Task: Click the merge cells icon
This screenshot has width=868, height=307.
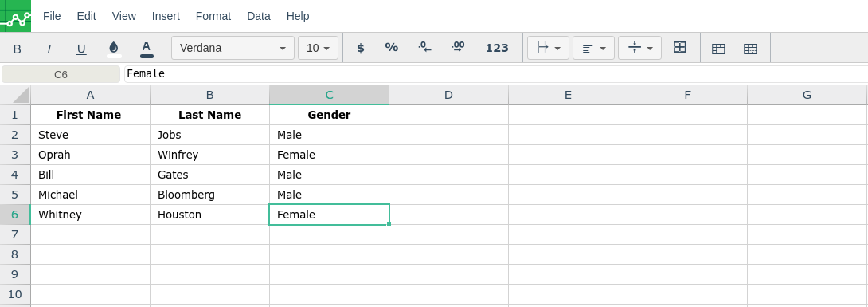Action: [680, 48]
